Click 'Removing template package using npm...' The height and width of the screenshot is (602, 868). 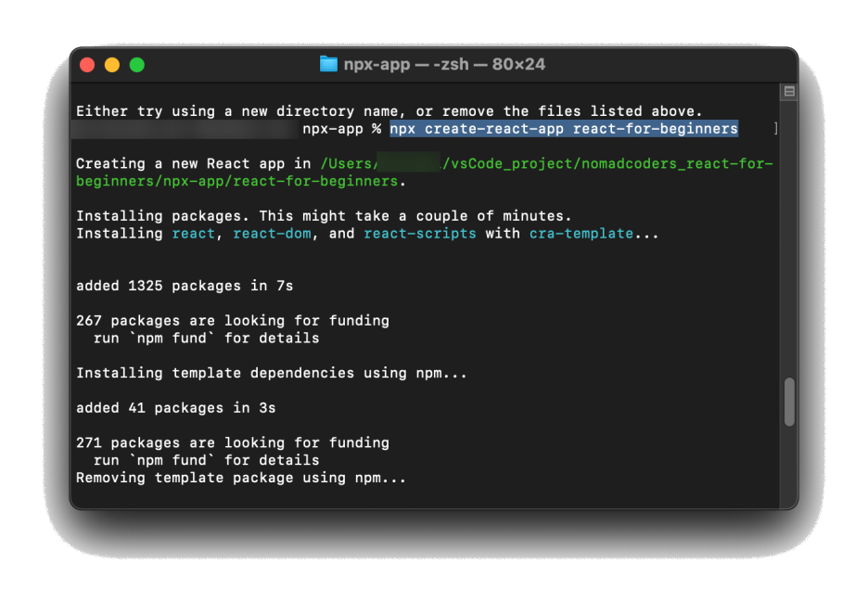pyautogui.click(x=241, y=478)
